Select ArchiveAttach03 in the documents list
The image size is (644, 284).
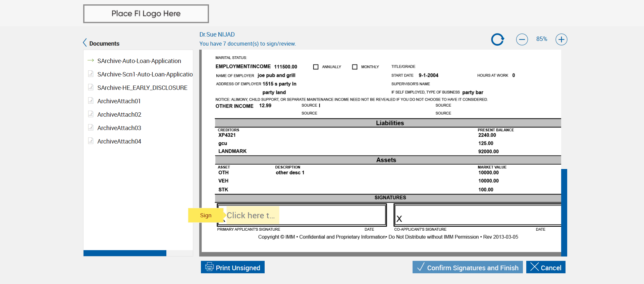[x=119, y=128]
